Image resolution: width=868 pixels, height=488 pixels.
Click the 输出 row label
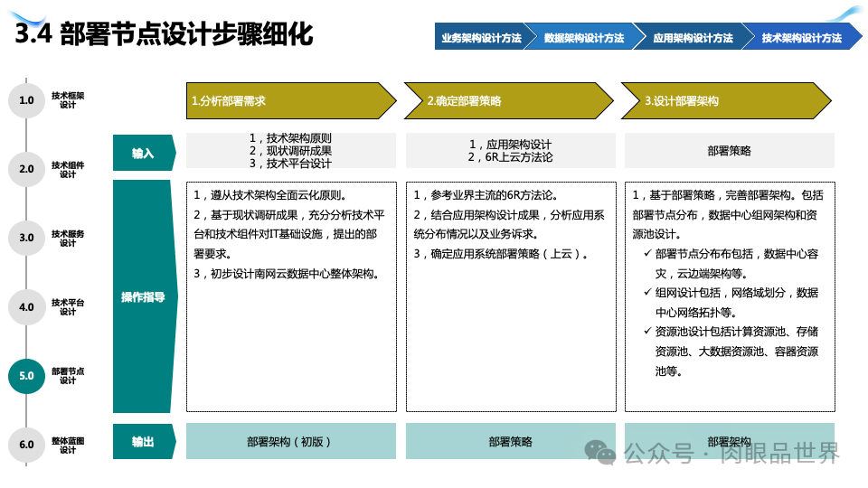click(x=144, y=442)
